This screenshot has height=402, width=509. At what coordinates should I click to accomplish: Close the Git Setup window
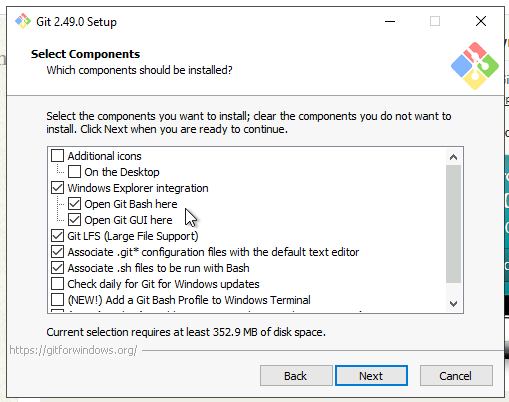point(481,21)
